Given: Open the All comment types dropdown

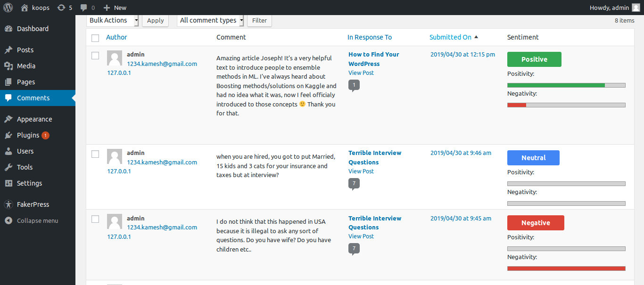Looking at the screenshot, I should click(x=210, y=20).
